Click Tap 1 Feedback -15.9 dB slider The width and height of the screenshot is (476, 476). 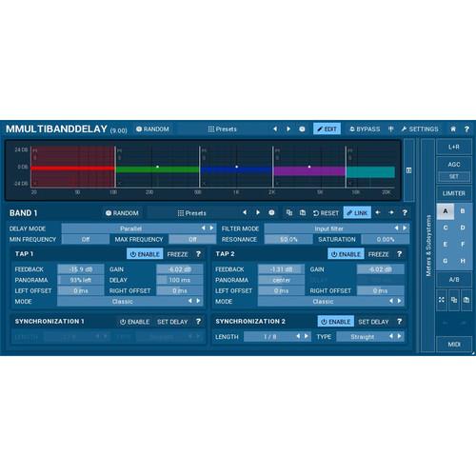point(81,269)
